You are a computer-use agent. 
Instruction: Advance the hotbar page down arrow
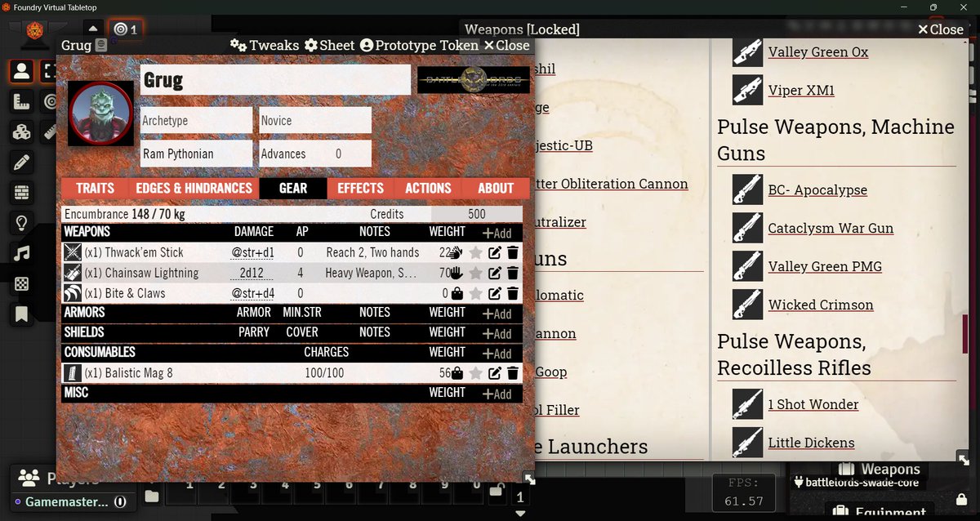tap(520, 513)
